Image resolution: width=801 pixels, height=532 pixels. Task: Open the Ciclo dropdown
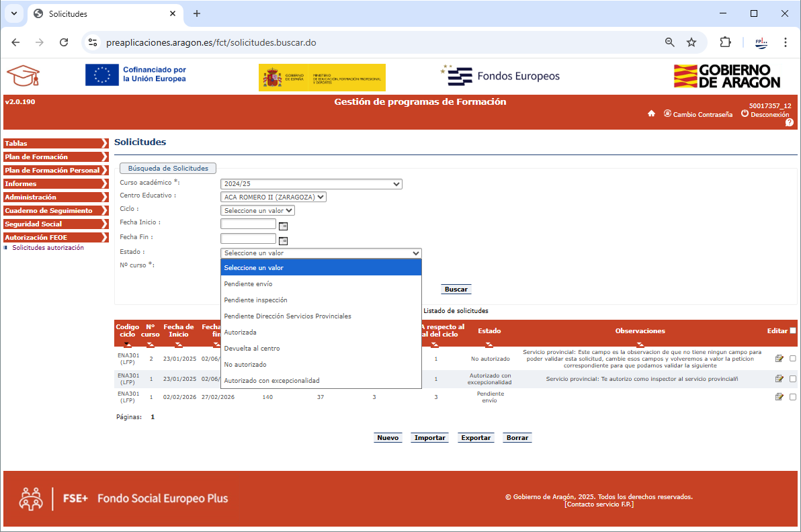coord(257,211)
